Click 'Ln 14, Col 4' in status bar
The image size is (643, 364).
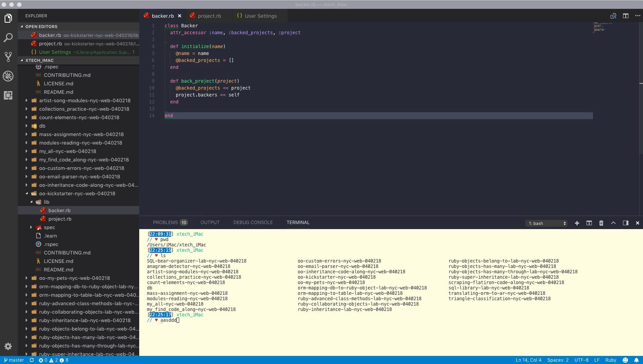[x=528, y=360]
